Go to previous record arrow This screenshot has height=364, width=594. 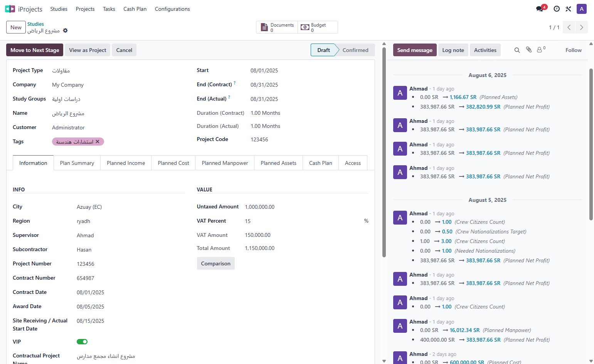click(x=569, y=27)
